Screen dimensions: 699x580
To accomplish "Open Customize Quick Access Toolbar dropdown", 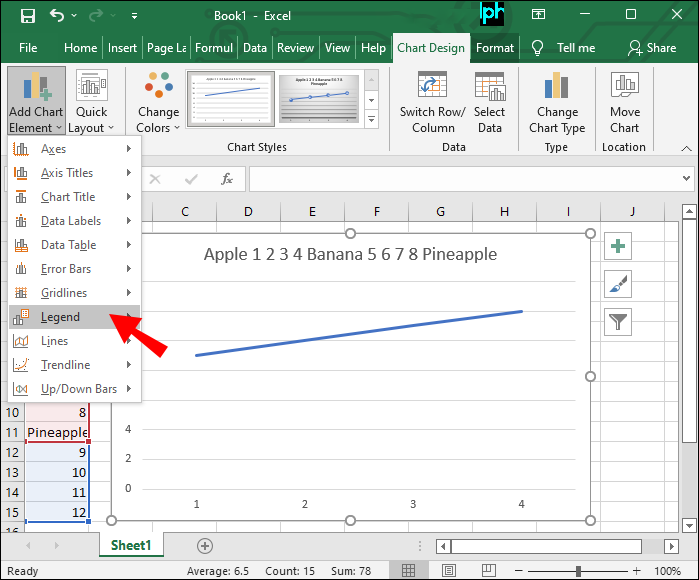I will 134,16.
